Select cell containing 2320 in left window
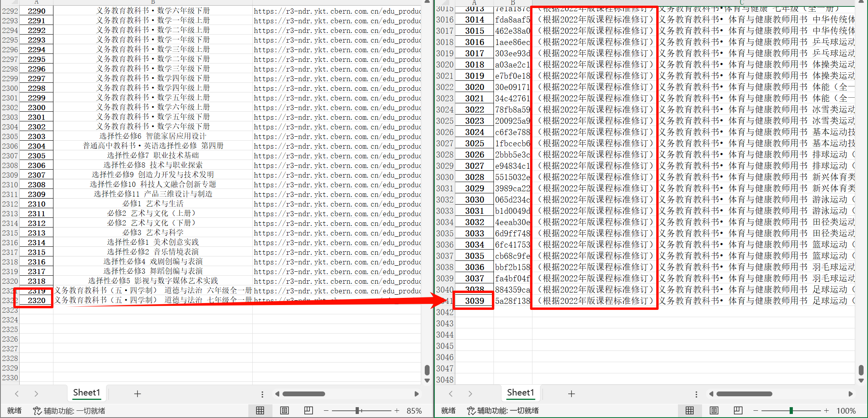The height and width of the screenshot is (418, 868). [37, 300]
